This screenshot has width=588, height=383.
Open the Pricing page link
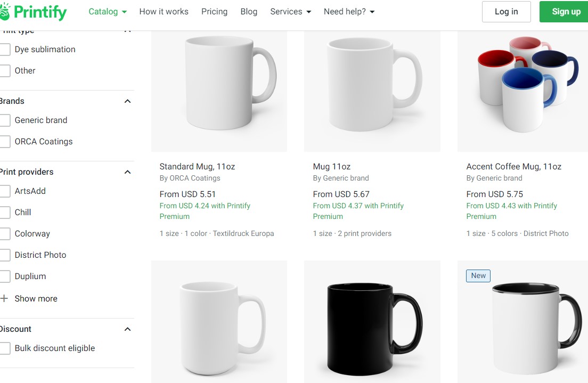214,11
